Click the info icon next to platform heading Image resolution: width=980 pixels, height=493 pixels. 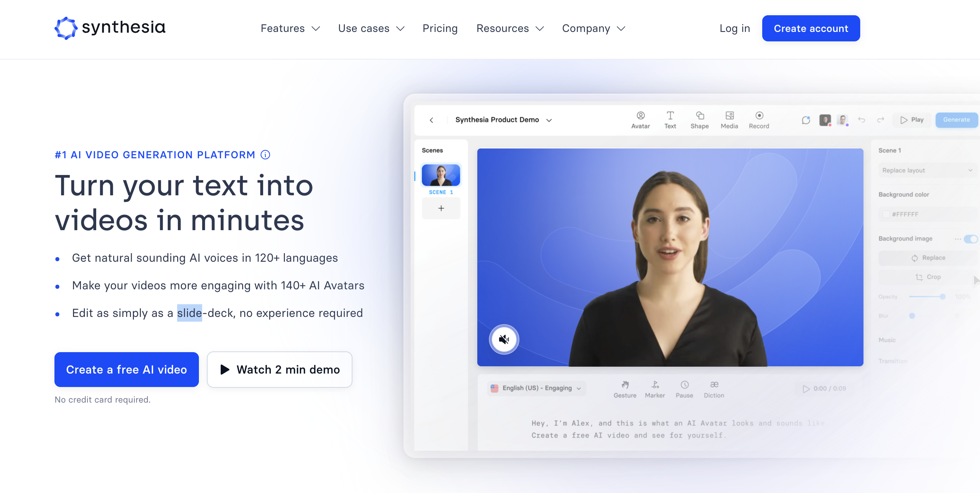click(265, 155)
